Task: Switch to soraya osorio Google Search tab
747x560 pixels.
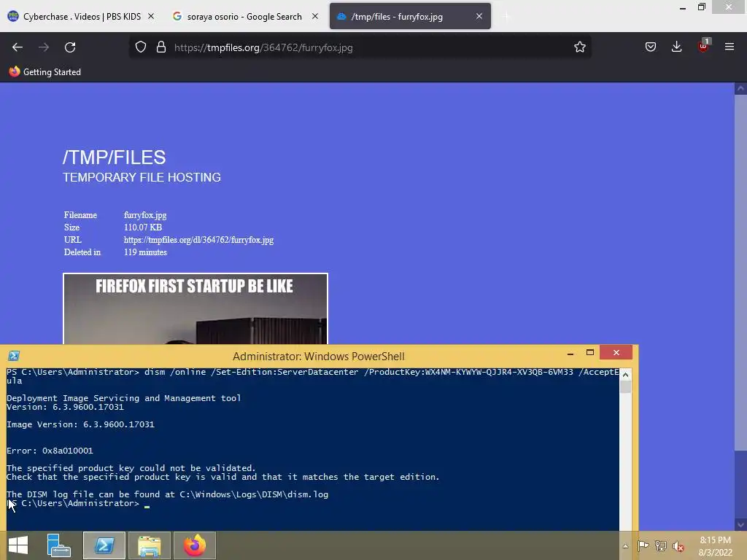Action: click(244, 16)
